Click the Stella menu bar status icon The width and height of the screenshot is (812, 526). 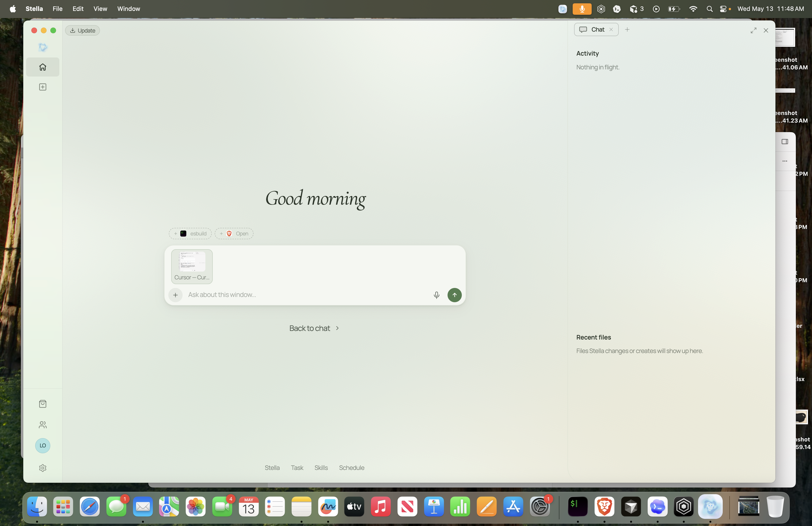click(x=563, y=9)
